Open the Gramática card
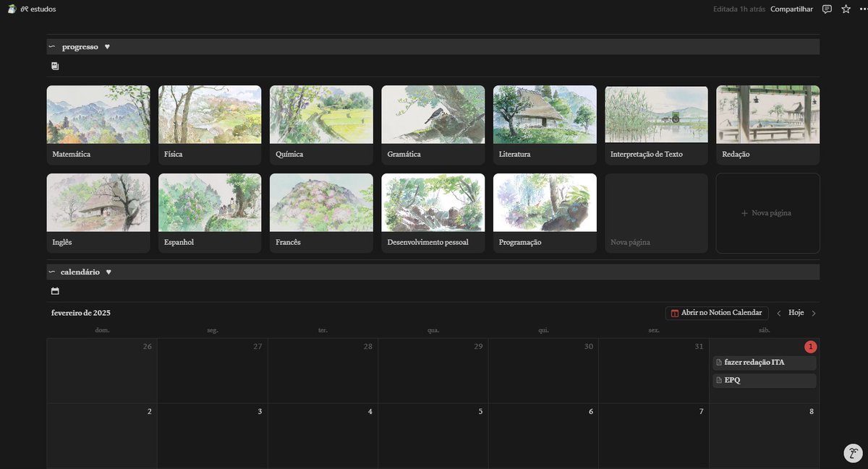Image resolution: width=868 pixels, height=469 pixels. click(x=433, y=125)
